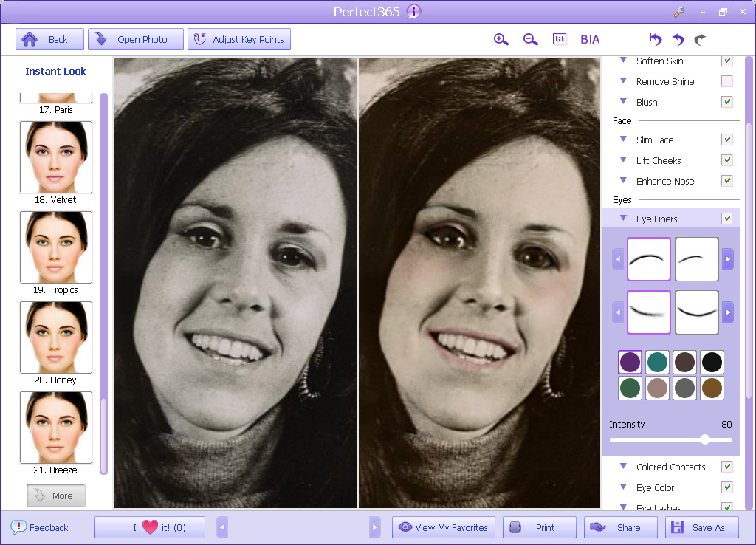Viewport: 756px width, 545px height.
Task: Pick the teal eyeliner color swatch
Action: pos(657,362)
